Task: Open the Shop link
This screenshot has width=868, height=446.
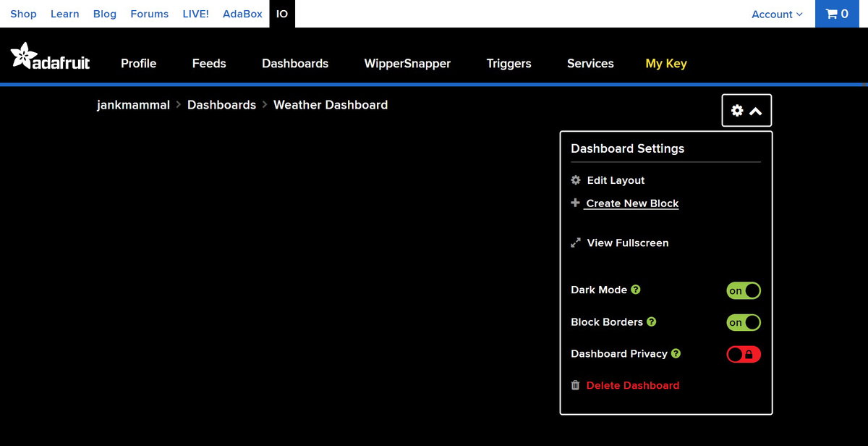Action: coord(23,14)
